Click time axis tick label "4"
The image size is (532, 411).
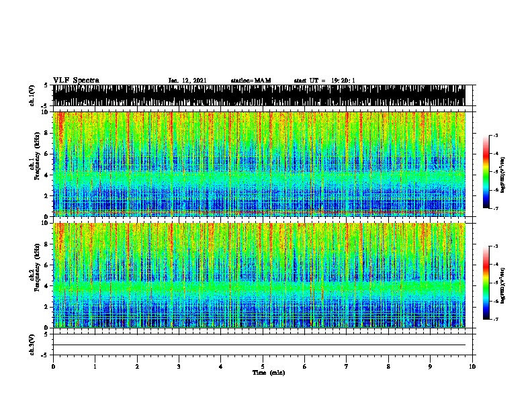click(221, 367)
